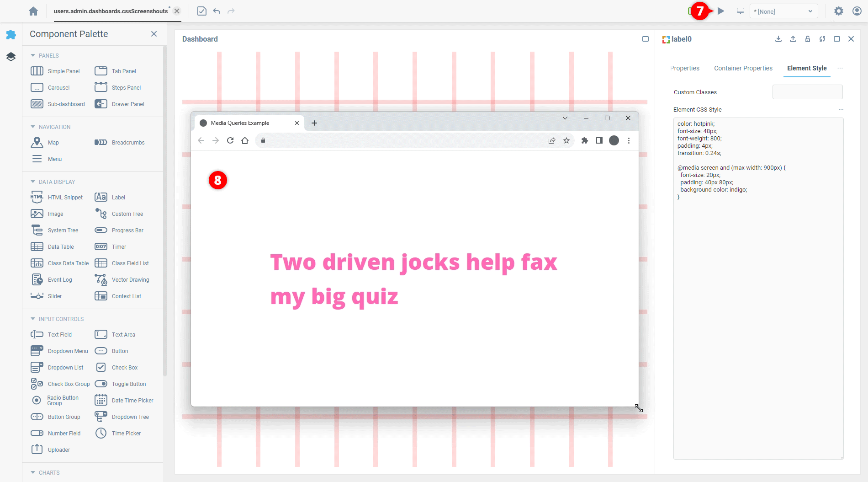The height and width of the screenshot is (482, 868).
Task: Pick the Data Table component icon
Action: coord(37,246)
